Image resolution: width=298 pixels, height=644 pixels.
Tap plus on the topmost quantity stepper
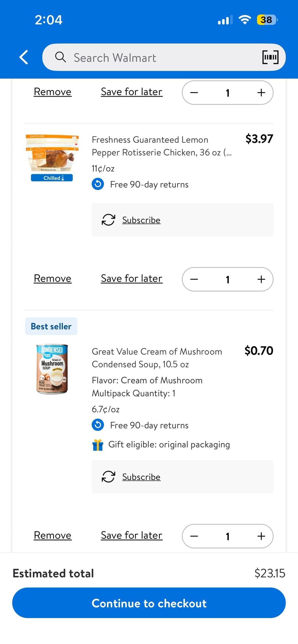click(261, 93)
